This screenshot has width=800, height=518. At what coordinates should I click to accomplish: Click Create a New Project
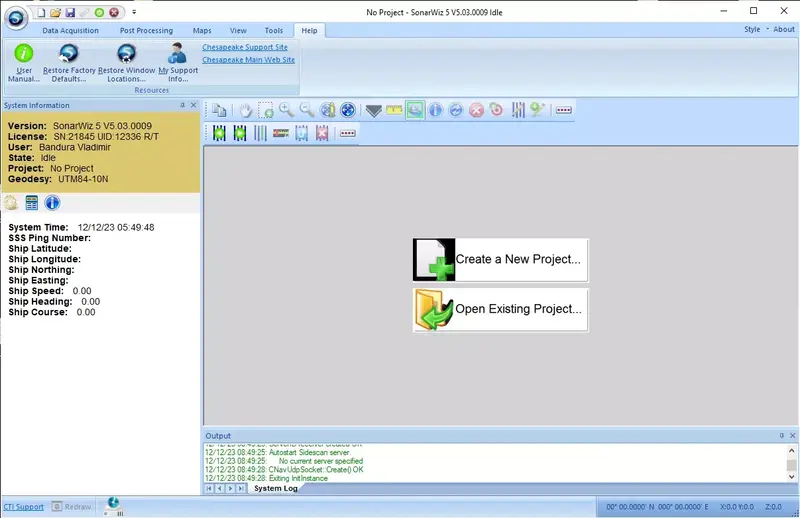click(x=501, y=260)
